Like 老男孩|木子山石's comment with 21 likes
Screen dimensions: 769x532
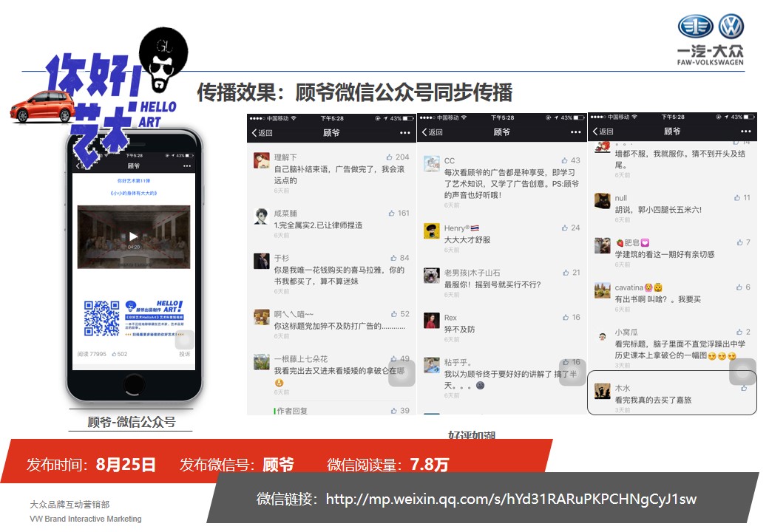pos(566,273)
